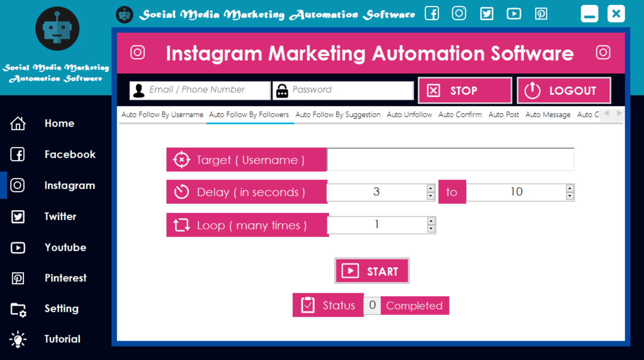Viewport: 644px width, 360px height.
Task: Click the Home house icon in sidebar
Action: point(18,123)
